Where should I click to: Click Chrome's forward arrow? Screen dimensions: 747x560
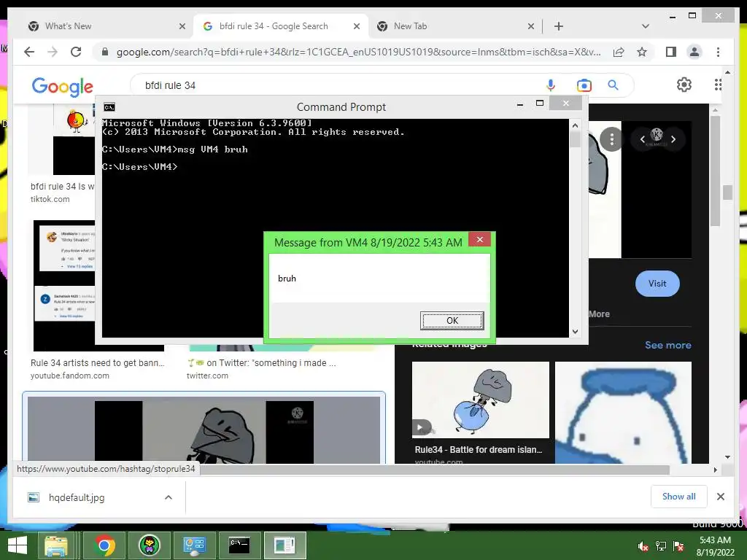pos(53,52)
